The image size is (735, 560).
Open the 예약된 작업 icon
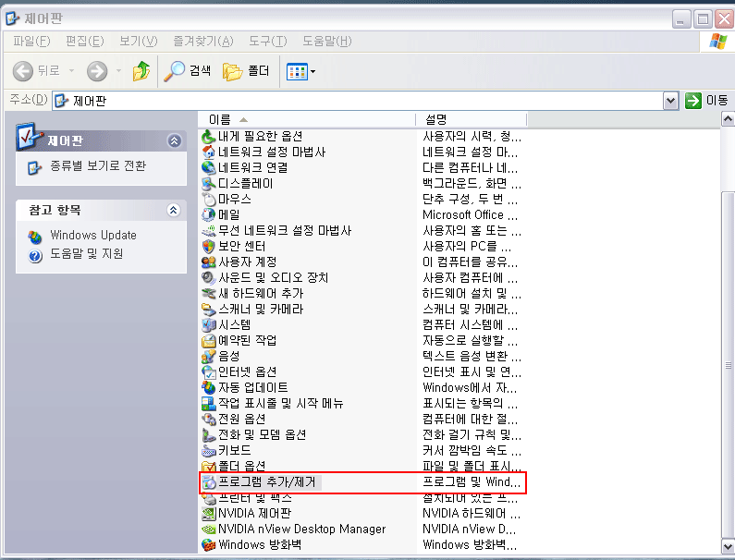(208, 340)
